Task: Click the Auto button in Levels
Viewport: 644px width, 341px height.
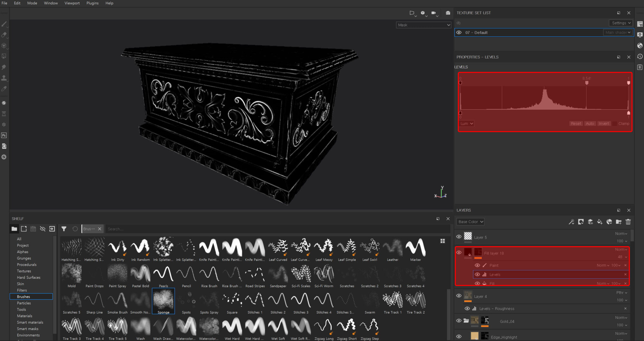Action: pos(590,124)
